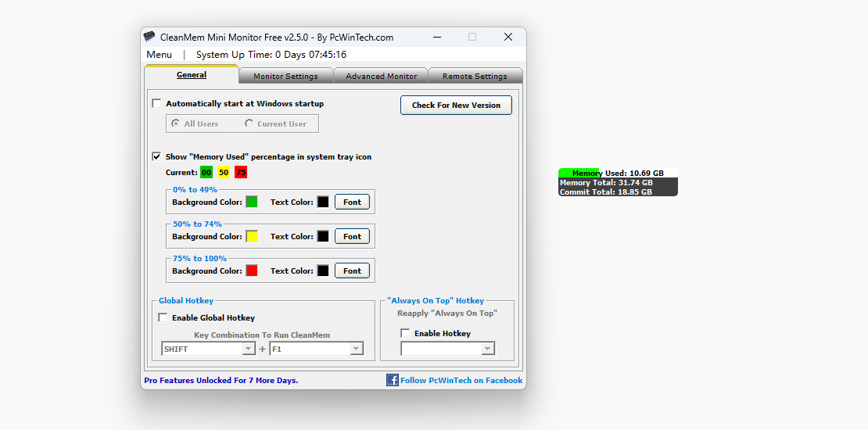This screenshot has height=430, width=868.
Task: Pick the green background color for 0% to 49%
Action: 252,202
